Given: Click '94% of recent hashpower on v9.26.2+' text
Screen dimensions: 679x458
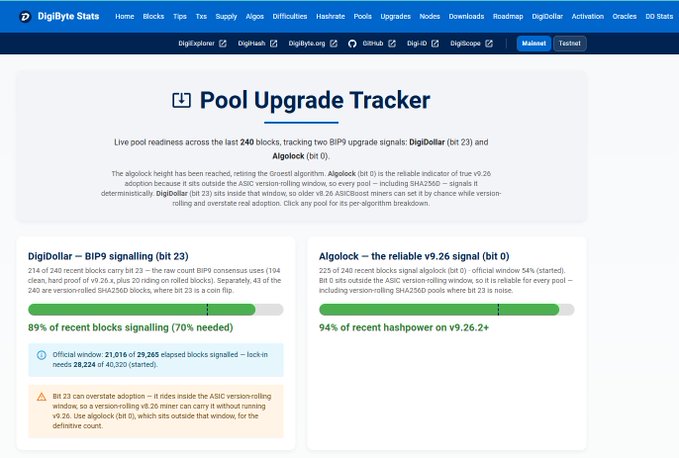Looking at the screenshot, I should [x=404, y=328].
